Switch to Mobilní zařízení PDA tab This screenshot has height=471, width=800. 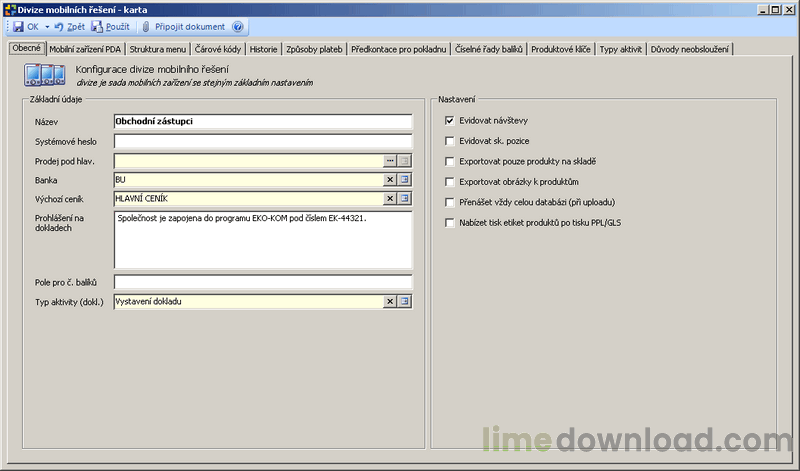tap(85, 49)
